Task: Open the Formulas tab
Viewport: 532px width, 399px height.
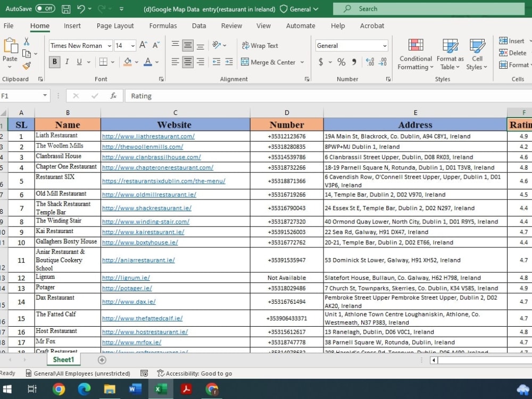Action: 163,26
